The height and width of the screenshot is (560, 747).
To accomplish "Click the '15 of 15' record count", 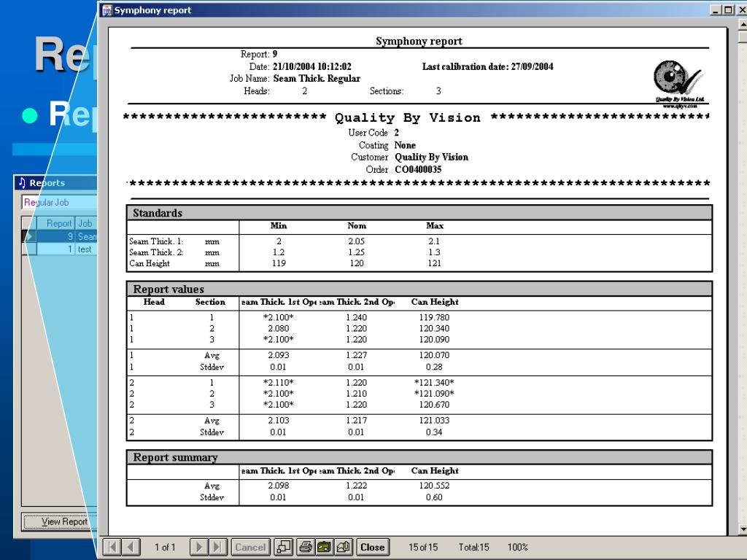I will click(x=423, y=547).
